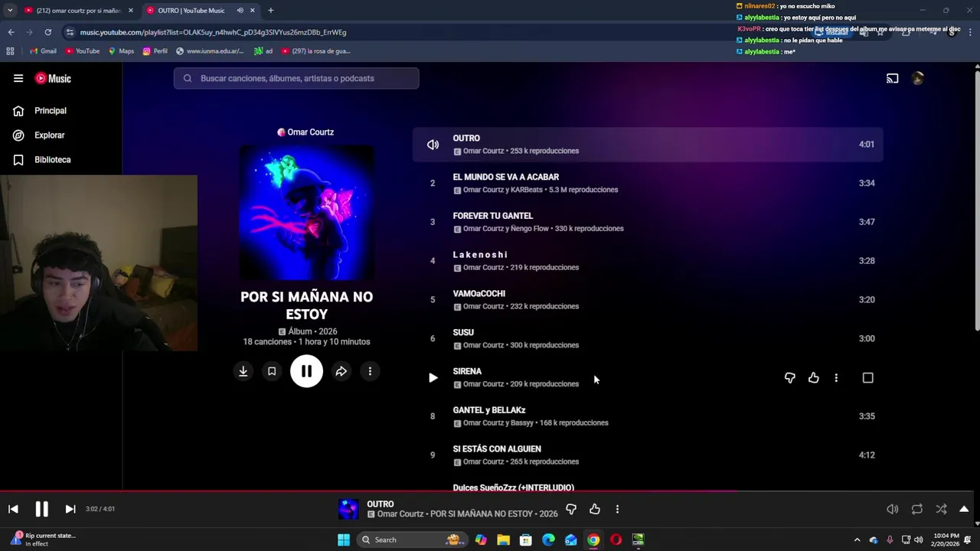Seek on the red song progress bar

tap(487, 491)
